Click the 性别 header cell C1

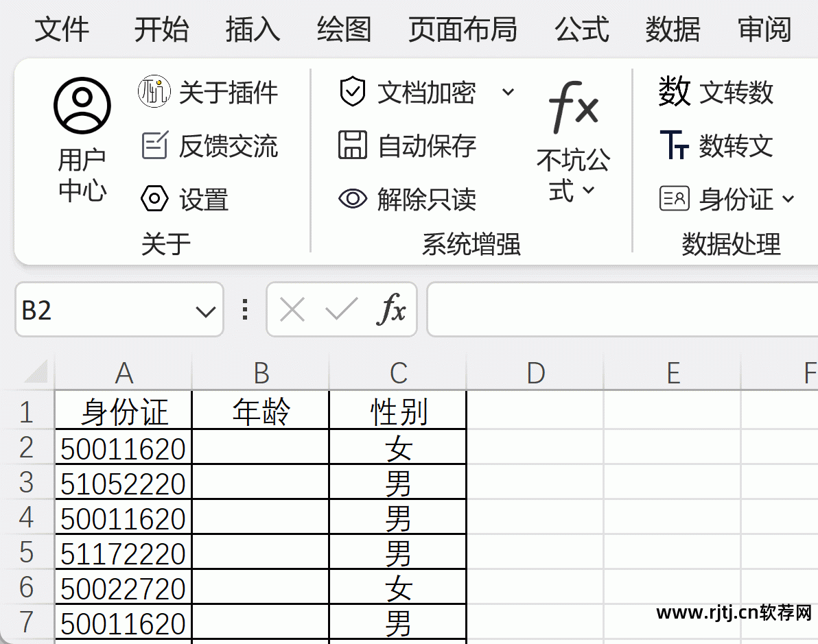click(x=398, y=410)
